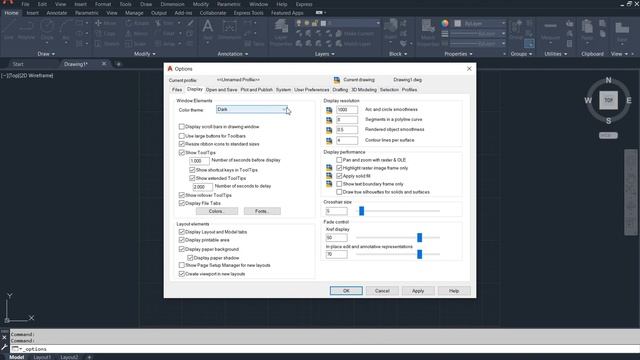
Task: Expand the Draw panel flyout
Action: coord(46,53)
